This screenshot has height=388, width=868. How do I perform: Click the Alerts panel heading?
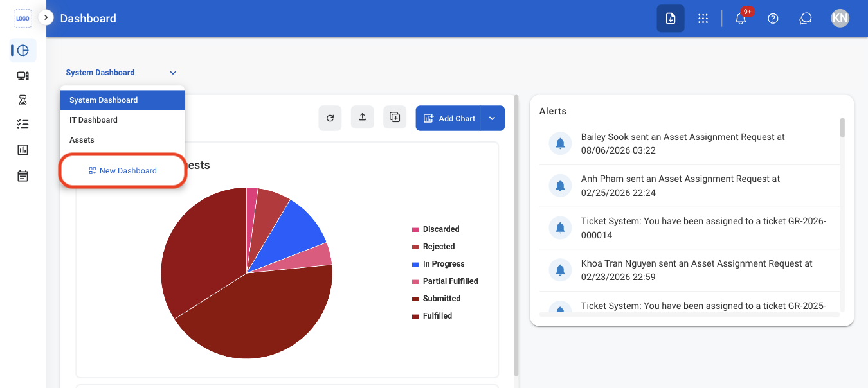(x=553, y=111)
